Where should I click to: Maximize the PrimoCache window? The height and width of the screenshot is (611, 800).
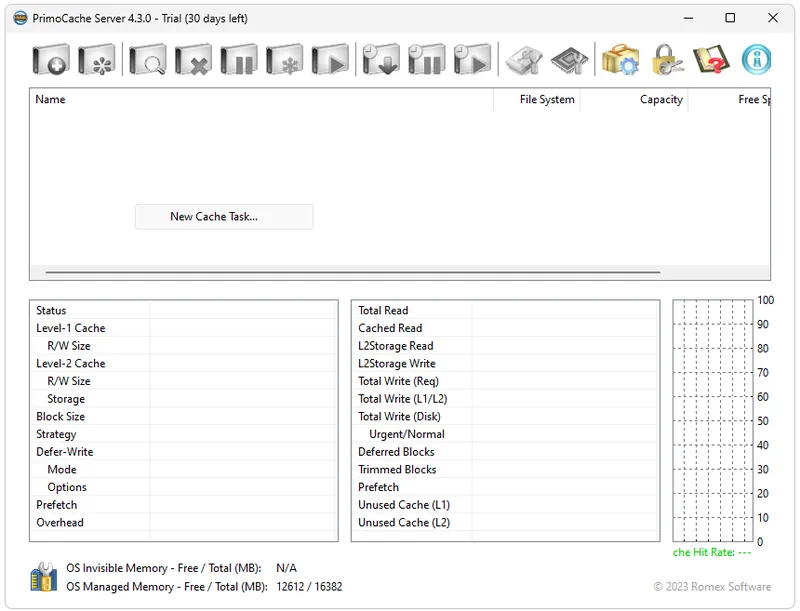730,18
